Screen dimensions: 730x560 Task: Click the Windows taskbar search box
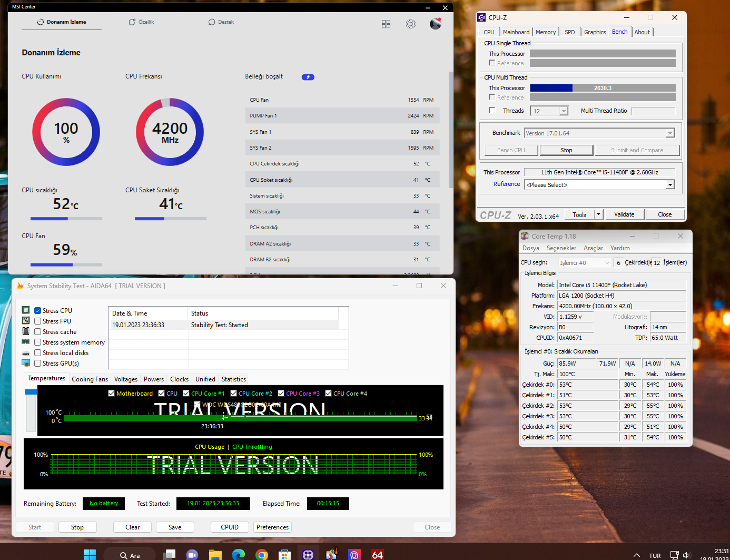pyautogui.click(x=130, y=555)
